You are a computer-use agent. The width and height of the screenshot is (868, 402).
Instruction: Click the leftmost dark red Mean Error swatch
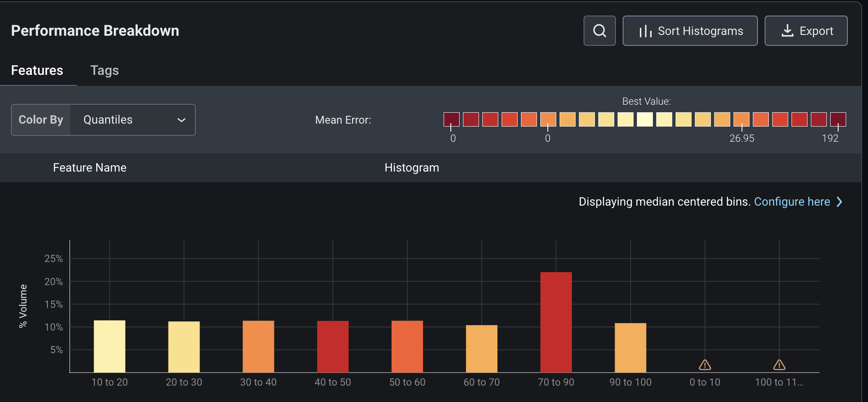(452, 119)
